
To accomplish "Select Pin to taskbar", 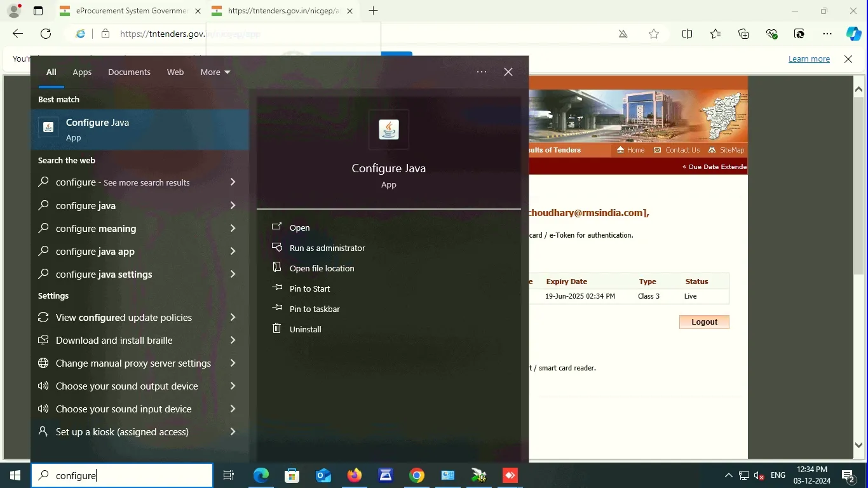I will pyautogui.click(x=315, y=309).
